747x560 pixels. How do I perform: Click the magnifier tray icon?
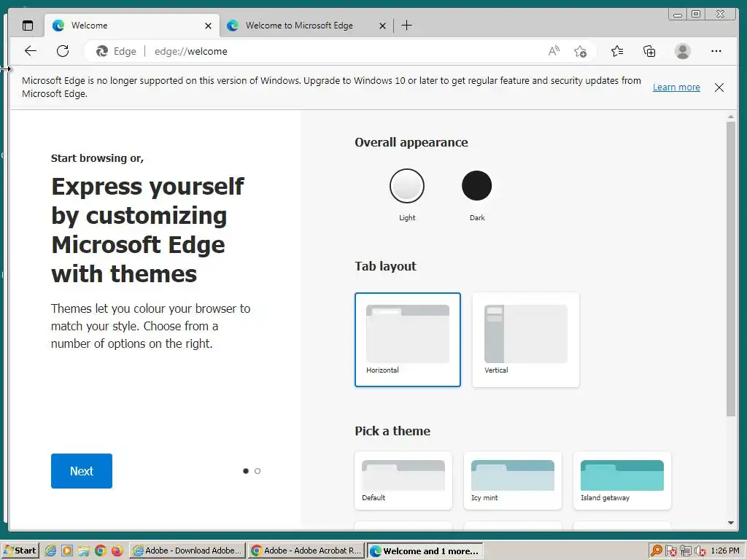point(657,551)
